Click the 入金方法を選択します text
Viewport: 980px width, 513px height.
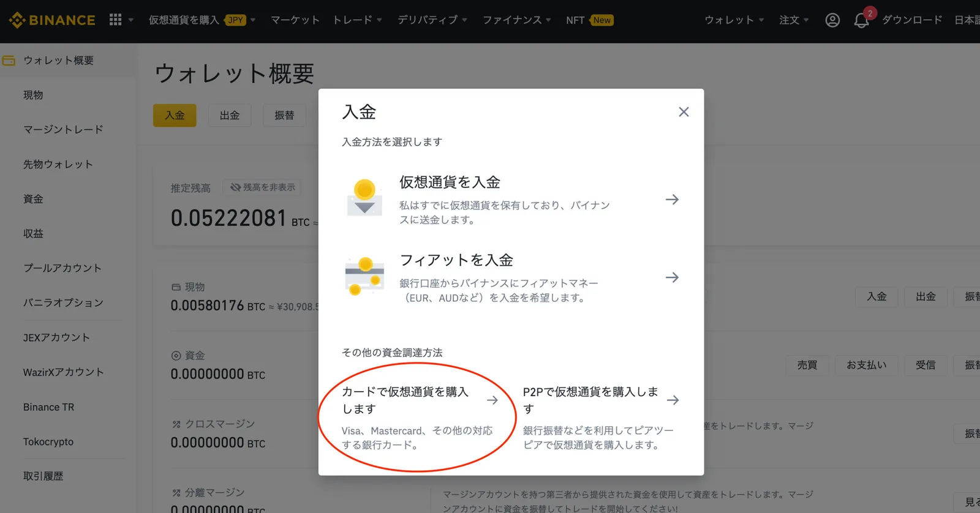coord(392,141)
